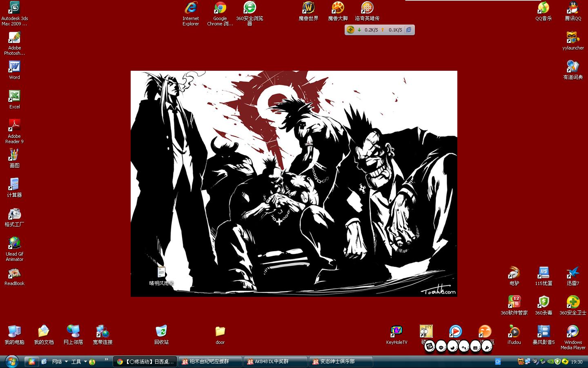Switch to the Chrome 【○疼活动】 taskbar window
Viewport: 588px width, 368px height.
click(x=145, y=361)
